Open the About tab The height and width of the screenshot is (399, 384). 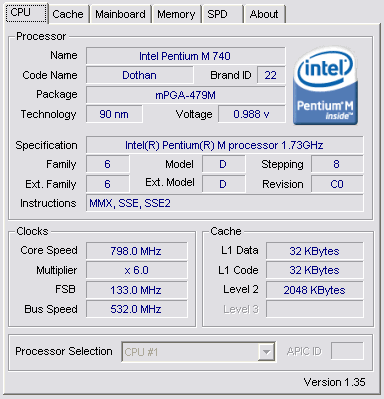click(265, 14)
